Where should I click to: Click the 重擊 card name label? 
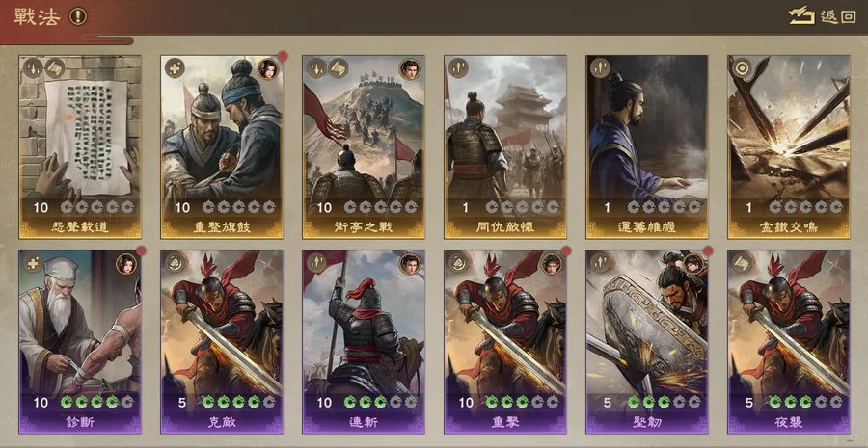(504, 423)
